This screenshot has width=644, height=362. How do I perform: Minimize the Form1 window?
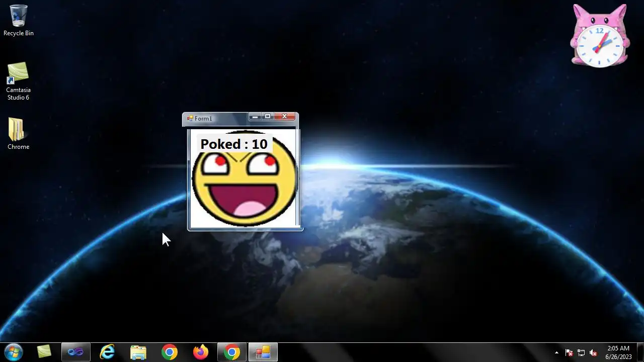click(x=255, y=117)
